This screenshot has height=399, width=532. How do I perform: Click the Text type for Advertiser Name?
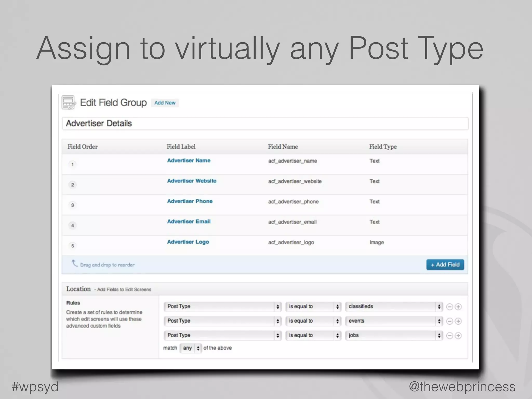375,161
